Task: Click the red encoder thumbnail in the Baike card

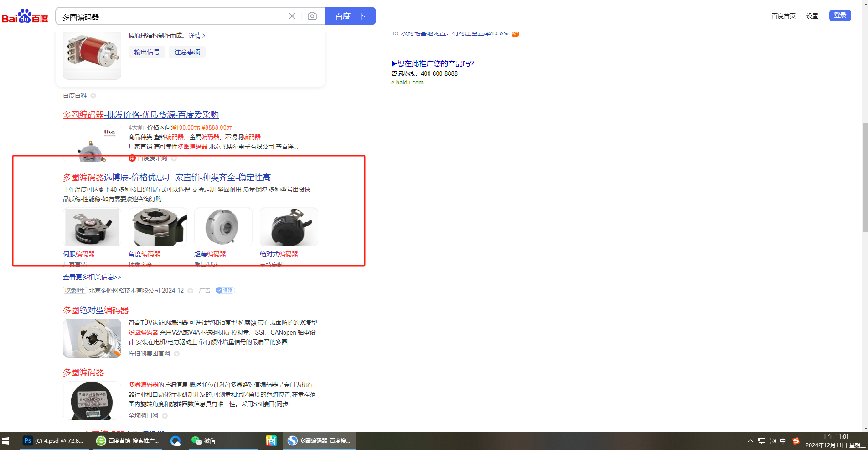Action: tap(92, 56)
